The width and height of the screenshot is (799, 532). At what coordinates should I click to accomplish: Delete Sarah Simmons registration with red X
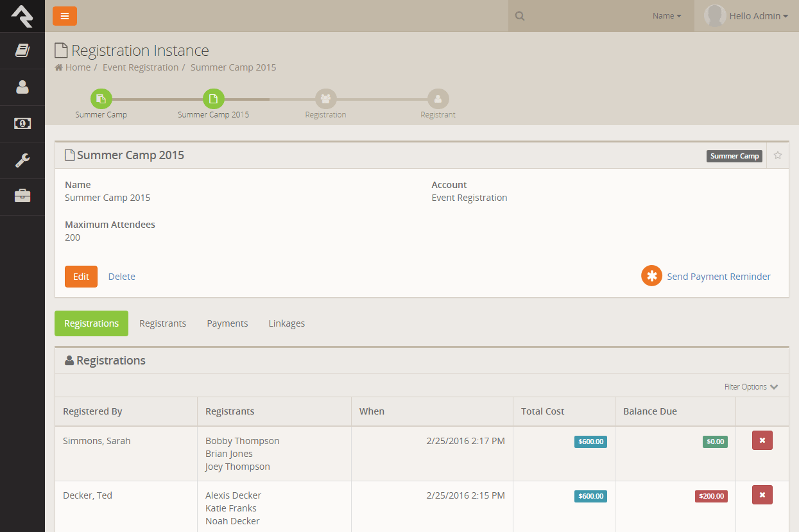[762, 440]
